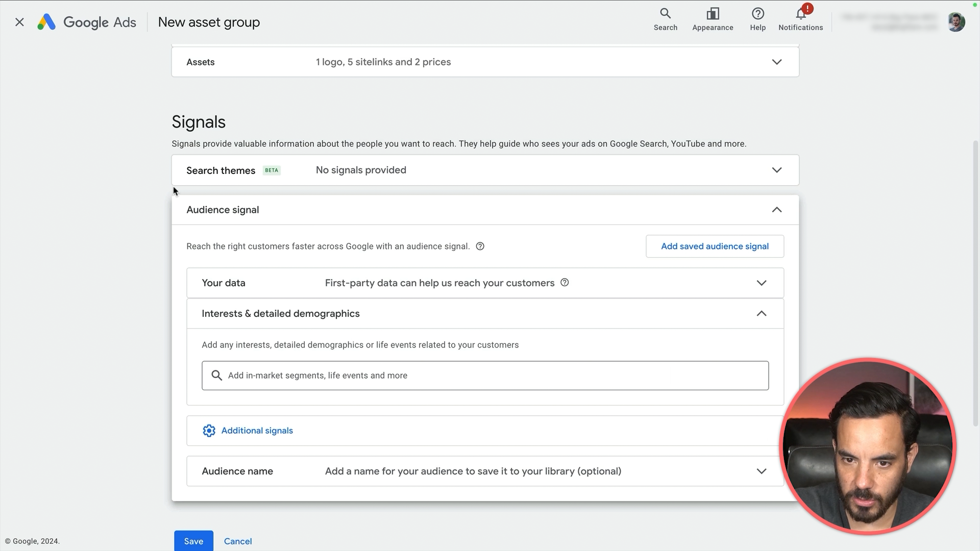
Task: Expand the Your data section
Action: 762,283
